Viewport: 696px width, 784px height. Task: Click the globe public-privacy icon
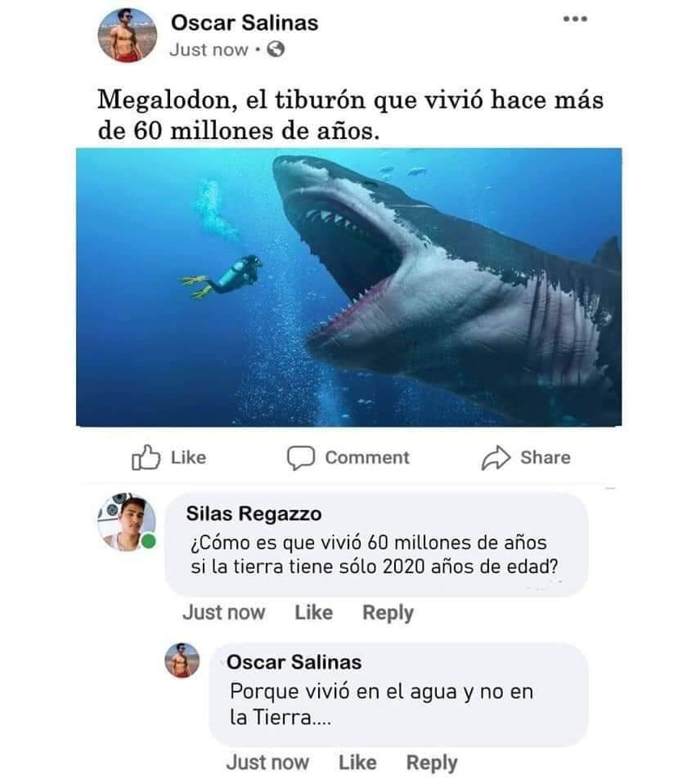(276, 50)
